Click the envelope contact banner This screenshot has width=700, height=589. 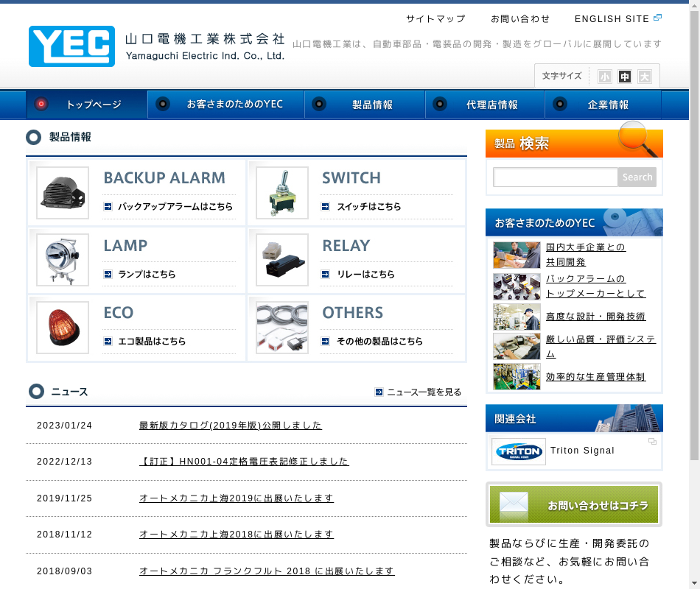pyautogui.click(x=574, y=505)
